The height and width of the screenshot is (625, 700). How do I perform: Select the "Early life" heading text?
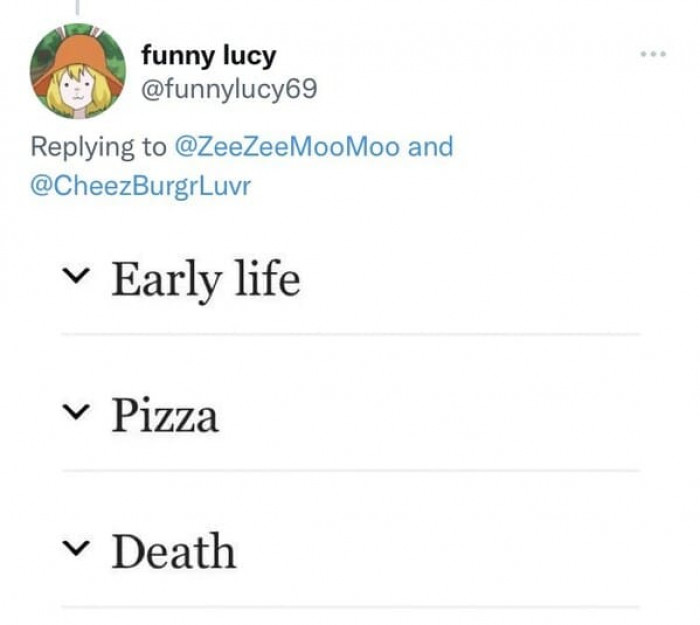click(205, 278)
